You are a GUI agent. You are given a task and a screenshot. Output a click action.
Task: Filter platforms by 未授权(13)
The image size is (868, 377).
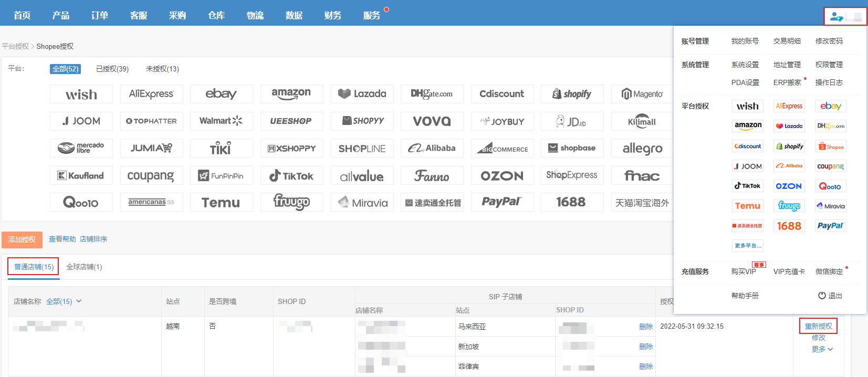coord(162,69)
